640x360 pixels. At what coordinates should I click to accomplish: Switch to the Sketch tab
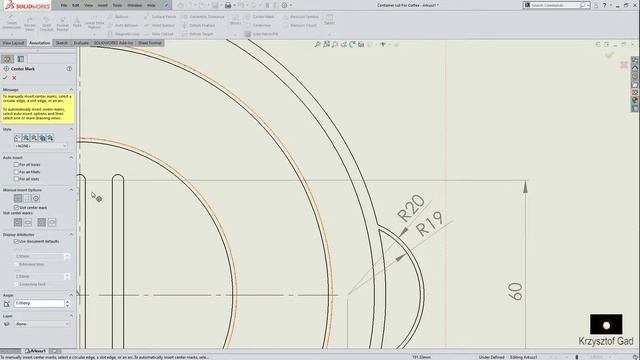point(62,43)
